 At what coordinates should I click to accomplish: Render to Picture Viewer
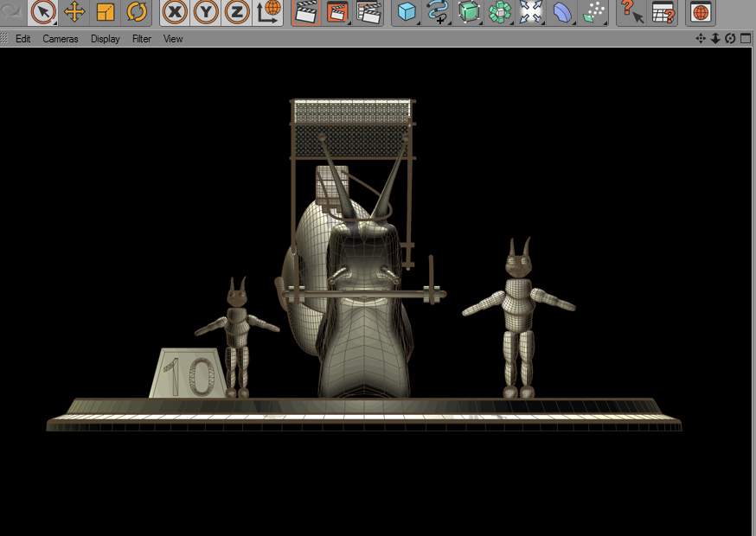(x=337, y=12)
